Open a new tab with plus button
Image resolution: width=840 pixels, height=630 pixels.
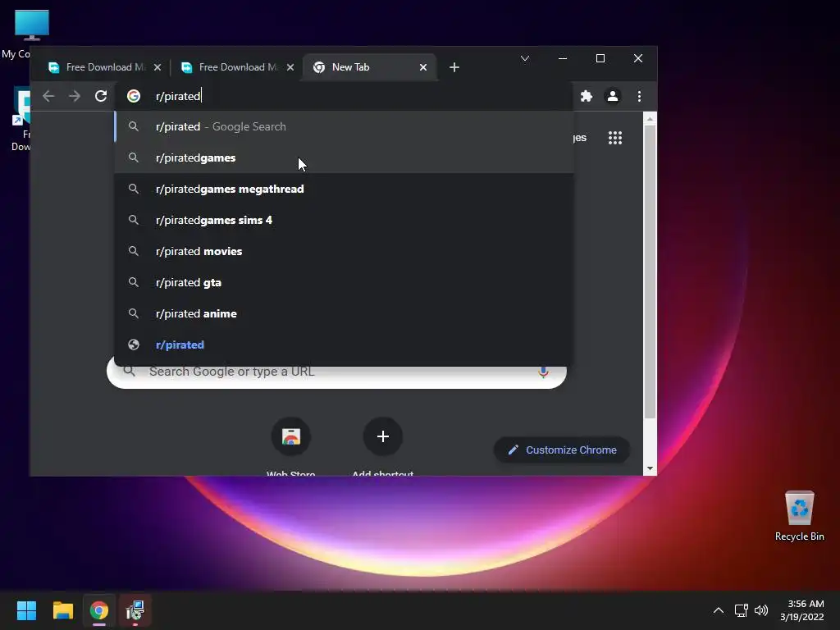pyautogui.click(x=454, y=67)
